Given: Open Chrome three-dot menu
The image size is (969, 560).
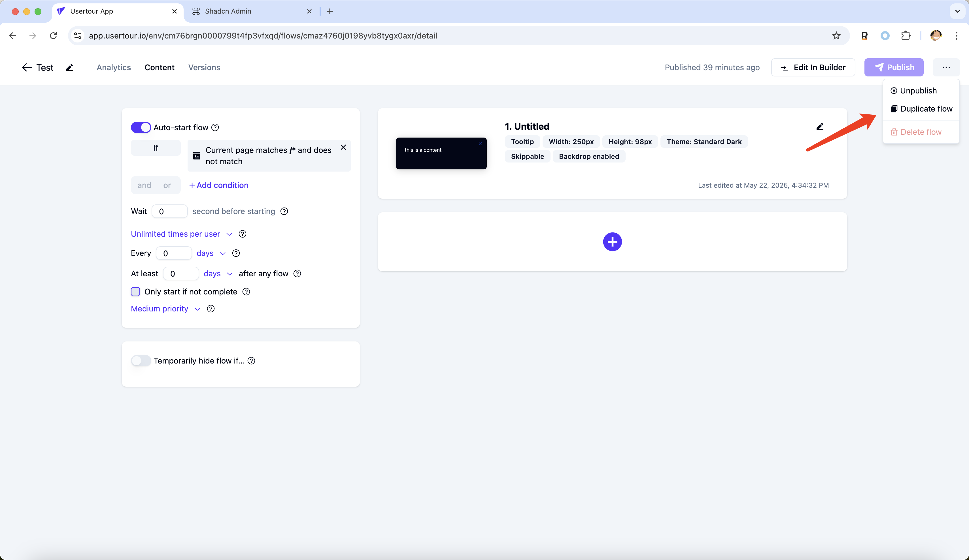Looking at the screenshot, I should pos(956,36).
